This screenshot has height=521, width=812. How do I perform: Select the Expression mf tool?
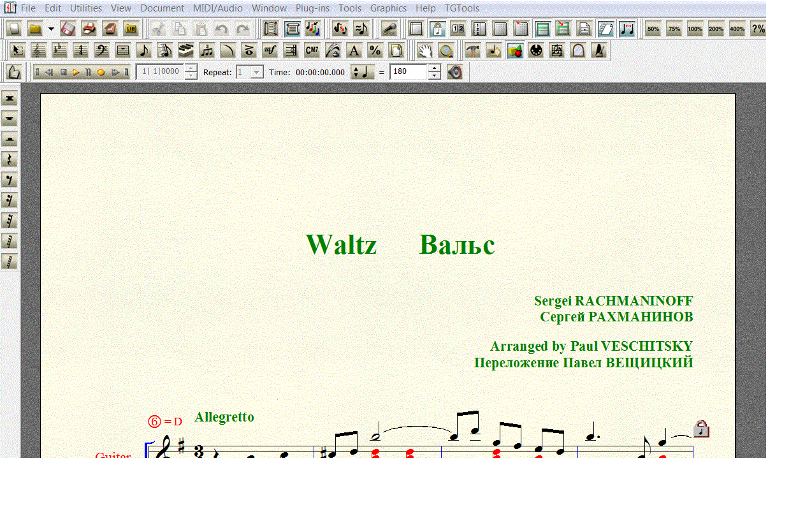[x=270, y=50]
